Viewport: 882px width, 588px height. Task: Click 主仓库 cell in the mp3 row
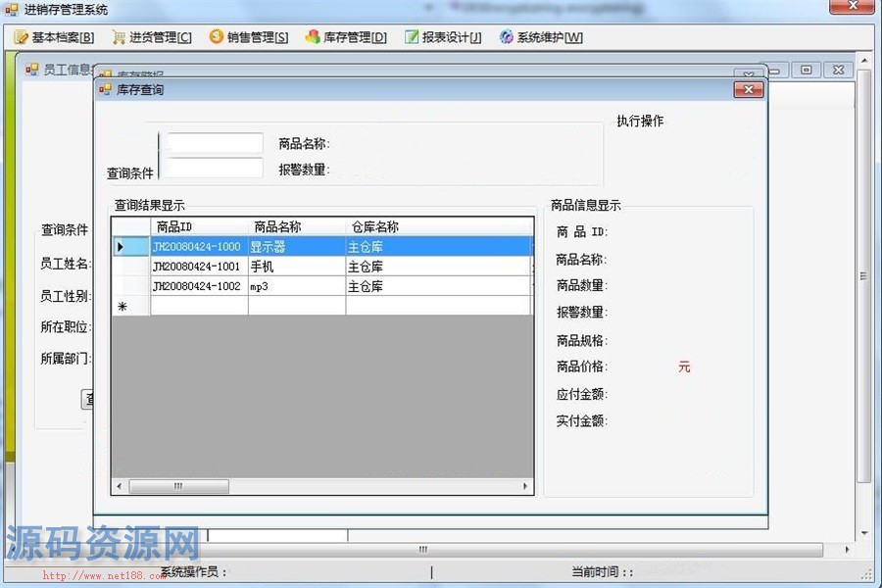point(439,286)
